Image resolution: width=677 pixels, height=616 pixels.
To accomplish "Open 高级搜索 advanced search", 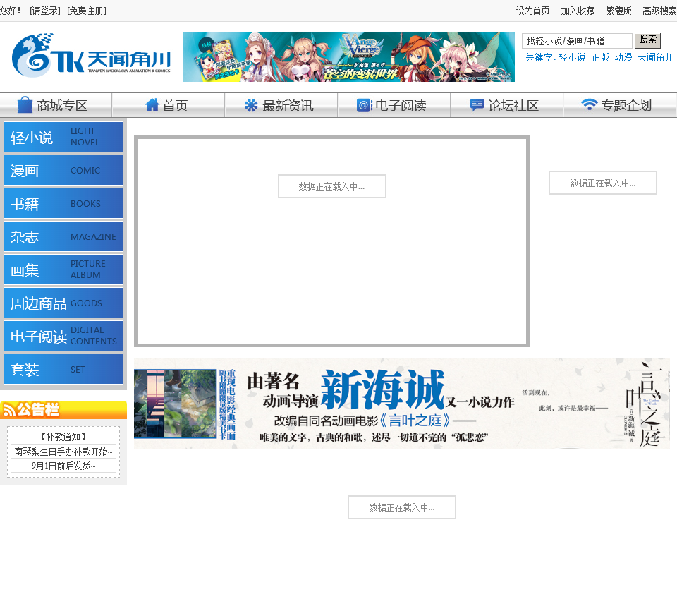I will 659,11.
